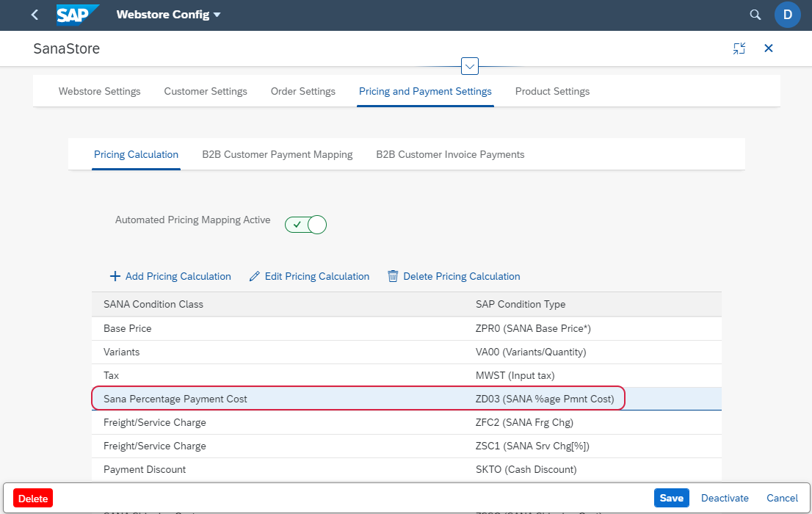Click the SAP logo
This screenshot has height=514, width=812.
76,15
